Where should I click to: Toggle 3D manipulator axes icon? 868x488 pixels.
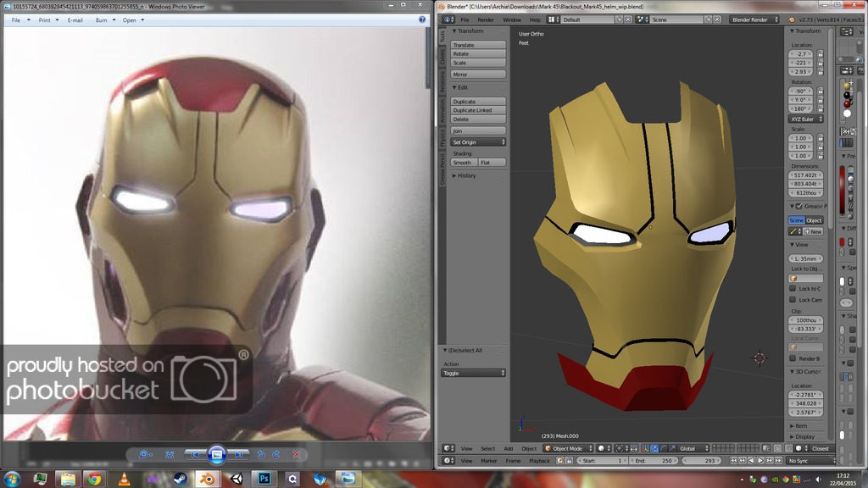645,448
